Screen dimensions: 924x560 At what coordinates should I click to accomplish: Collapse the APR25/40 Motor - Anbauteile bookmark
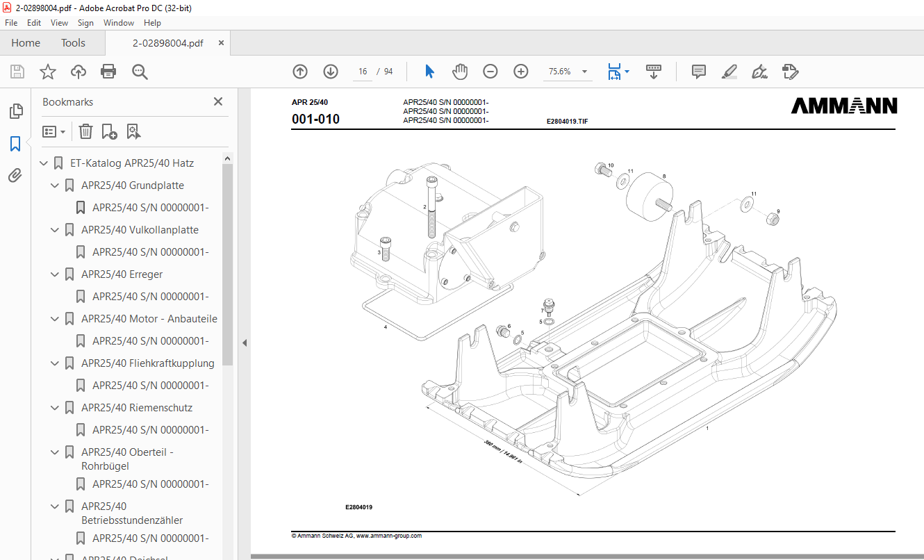(x=55, y=319)
